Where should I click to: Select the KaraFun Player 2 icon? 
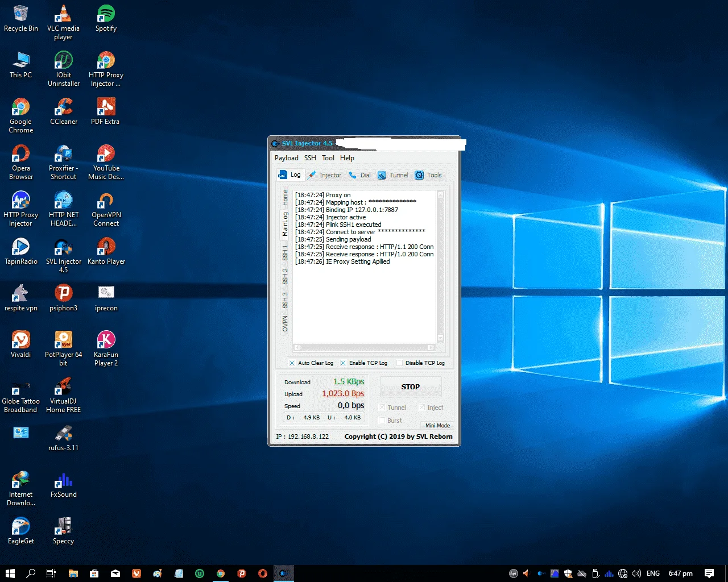[x=106, y=349]
